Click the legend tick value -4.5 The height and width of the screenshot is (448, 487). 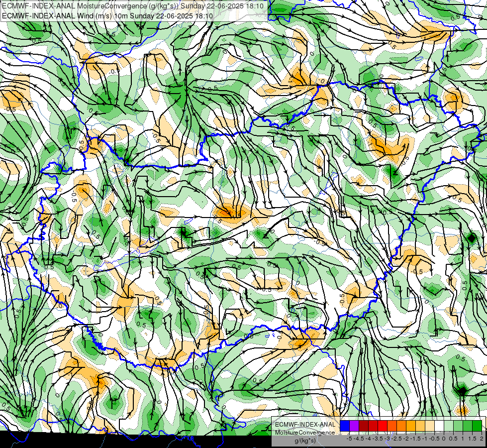coord(358,439)
